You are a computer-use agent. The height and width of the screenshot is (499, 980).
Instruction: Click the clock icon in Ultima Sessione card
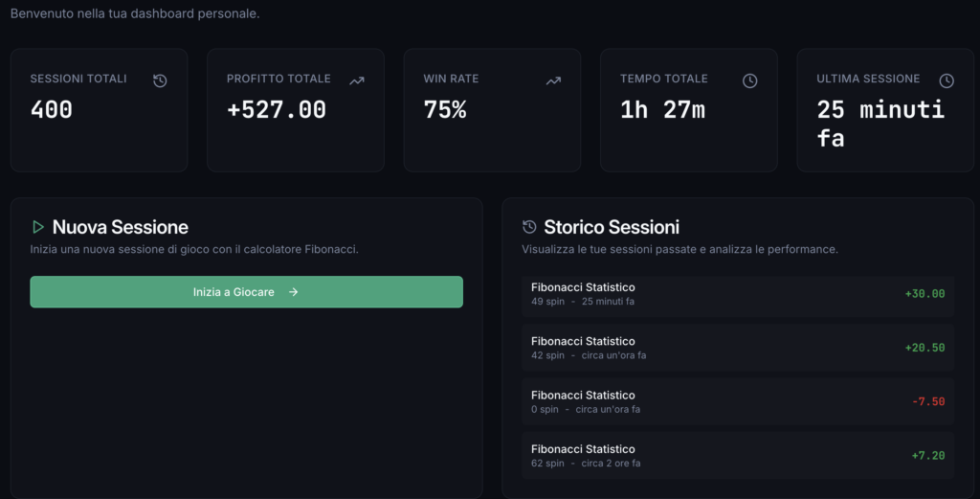coord(947,81)
